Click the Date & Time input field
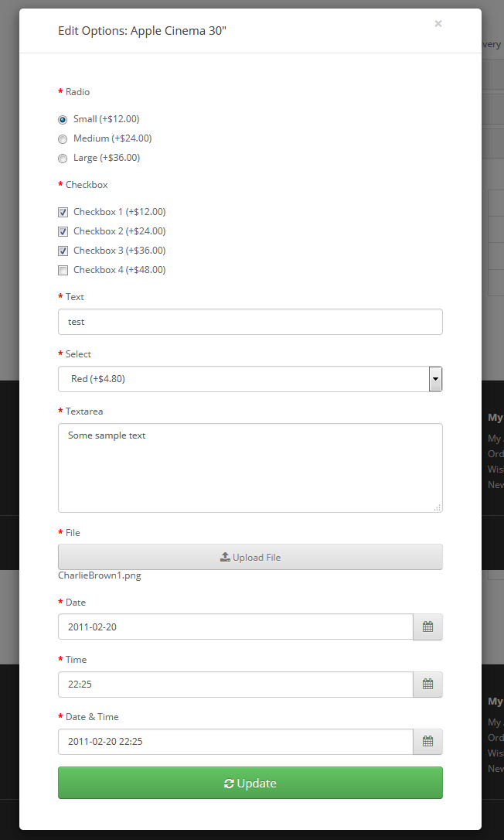Screen dimensions: 504x840 (x=235, y=742)
